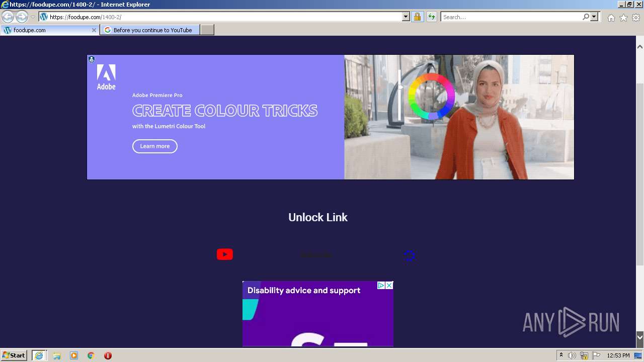The image size is (644, 362).
Task: Close the disability advice ad
Action: coord(389,286)
